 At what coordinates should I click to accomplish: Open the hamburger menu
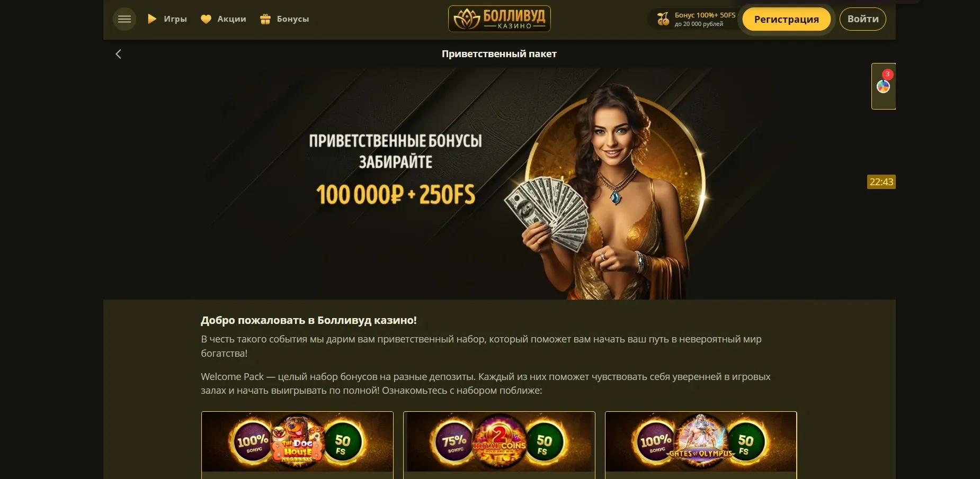point(124,19)
